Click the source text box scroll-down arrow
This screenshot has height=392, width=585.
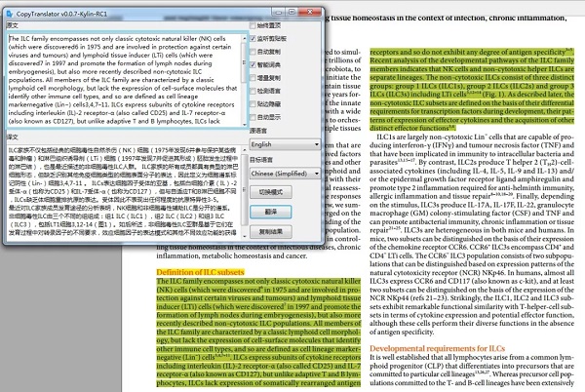pyautogui.click(x=245, y=124)
